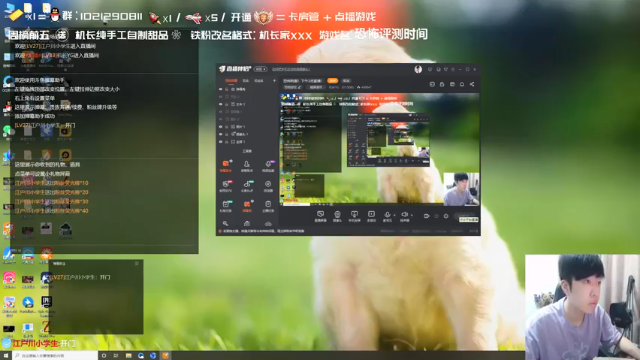Open toolbox tool with pink badge
Screen dimensions: 640x360
pos(226,186)
